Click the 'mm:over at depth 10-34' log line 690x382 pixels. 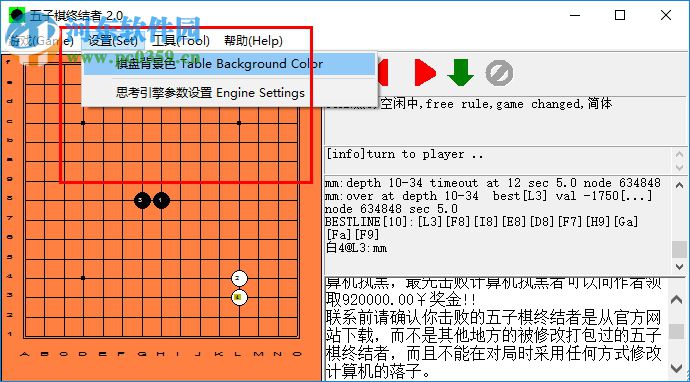(x=488, y=196)
